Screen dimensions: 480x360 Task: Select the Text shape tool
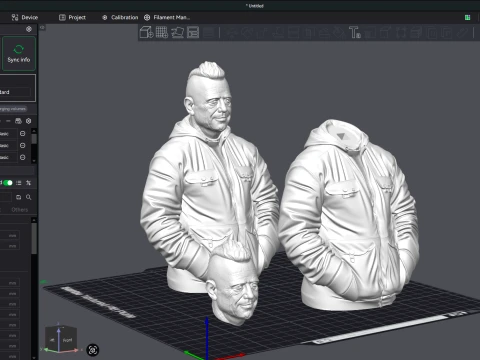coord(354,33)
